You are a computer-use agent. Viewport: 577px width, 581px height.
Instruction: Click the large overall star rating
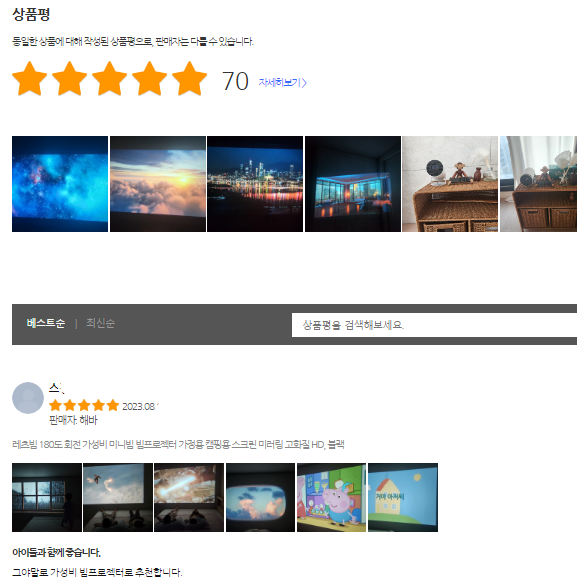point(109,79)
